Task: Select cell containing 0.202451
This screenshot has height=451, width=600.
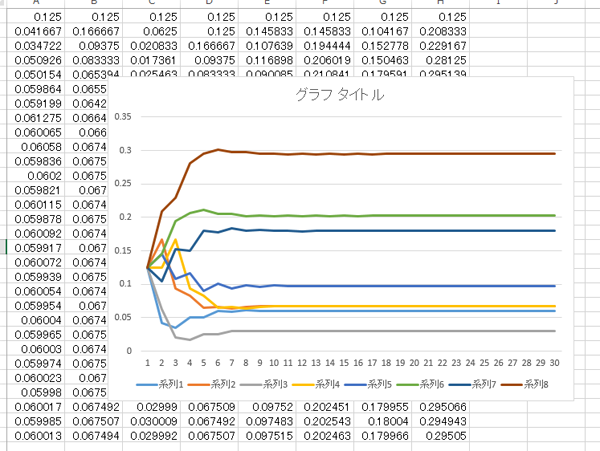Action: [325, 407]
